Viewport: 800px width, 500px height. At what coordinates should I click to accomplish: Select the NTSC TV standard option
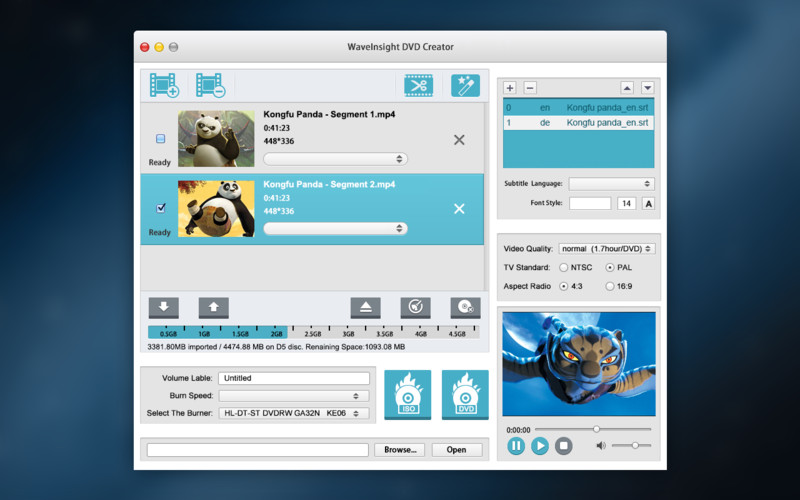coord(564,267)
